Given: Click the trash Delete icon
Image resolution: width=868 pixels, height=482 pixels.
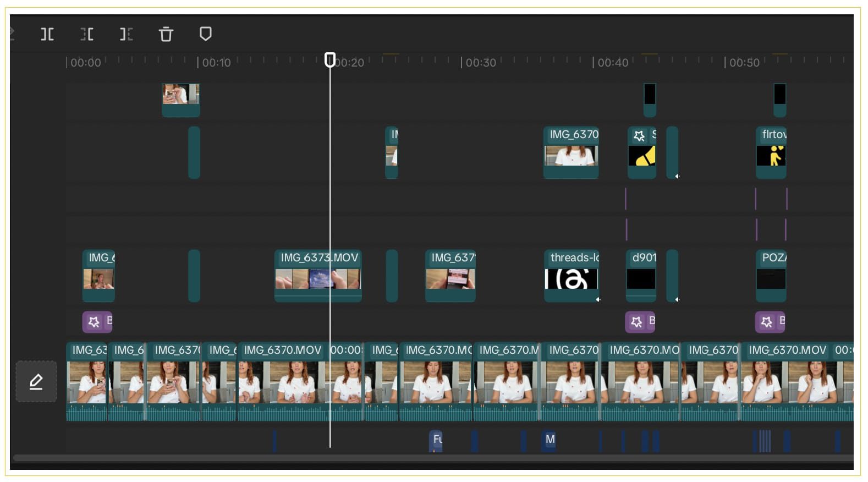Looking at the screenshot, I should (166, 35).
